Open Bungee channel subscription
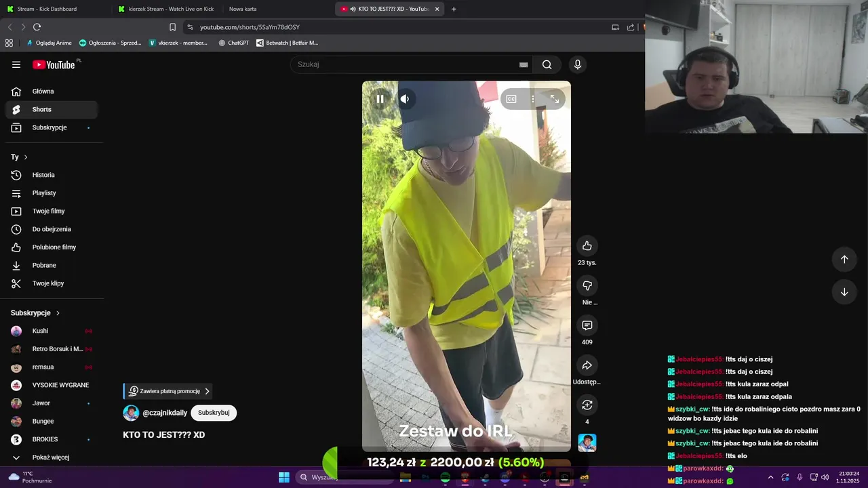The image size is (868, 488). pos(51,421)
